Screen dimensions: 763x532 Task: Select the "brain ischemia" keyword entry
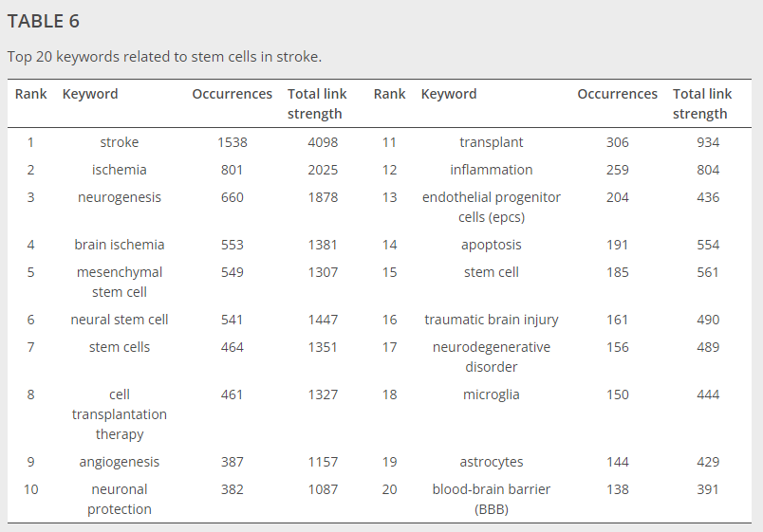click(120, 245)
